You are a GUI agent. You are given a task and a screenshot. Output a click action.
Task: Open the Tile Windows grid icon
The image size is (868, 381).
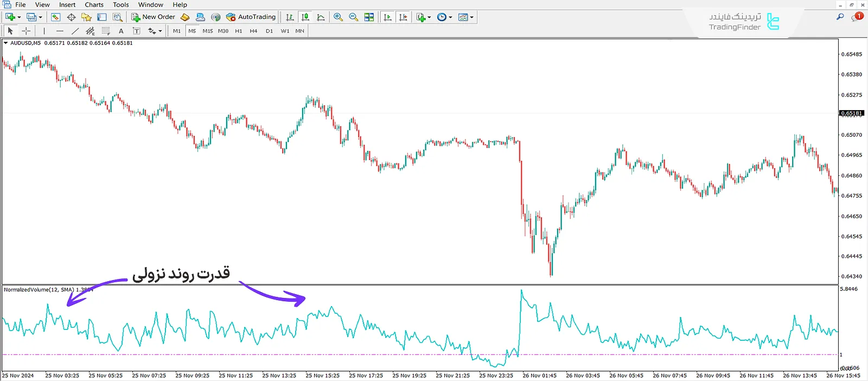(x=369, y=17)
